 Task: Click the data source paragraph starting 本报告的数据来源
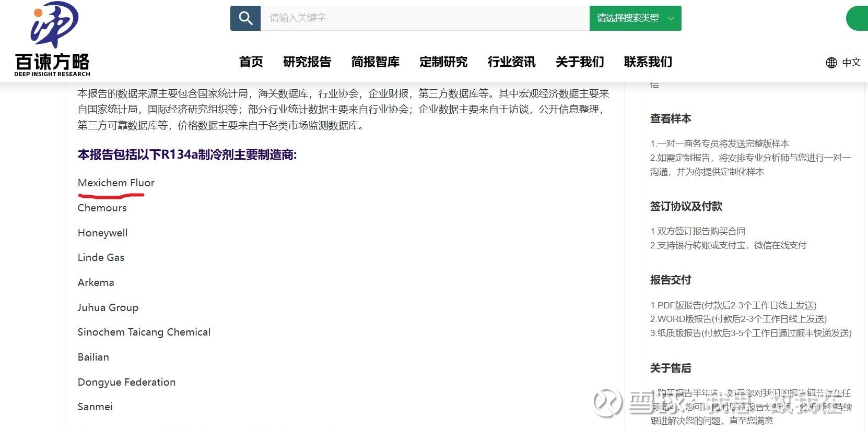343,110
